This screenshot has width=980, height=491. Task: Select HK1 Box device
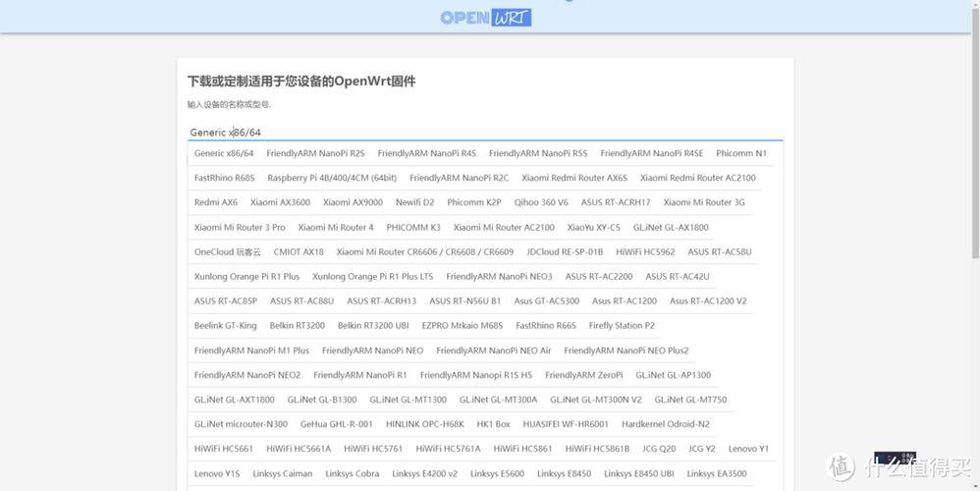click(493, 424)
